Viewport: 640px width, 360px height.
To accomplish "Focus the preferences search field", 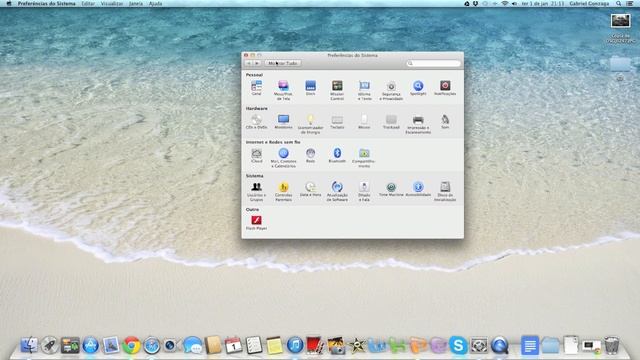I will click(x=433, y=63).
